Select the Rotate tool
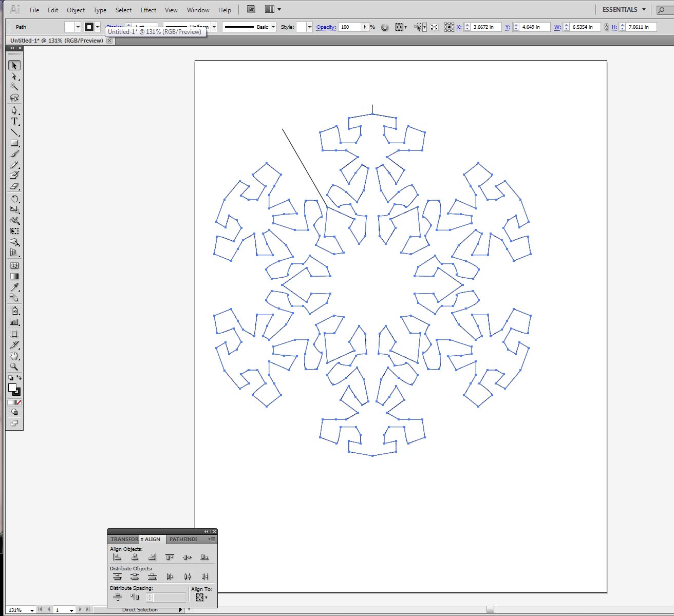The width and height of the screenshot is (674, 616). click(14, 199)
